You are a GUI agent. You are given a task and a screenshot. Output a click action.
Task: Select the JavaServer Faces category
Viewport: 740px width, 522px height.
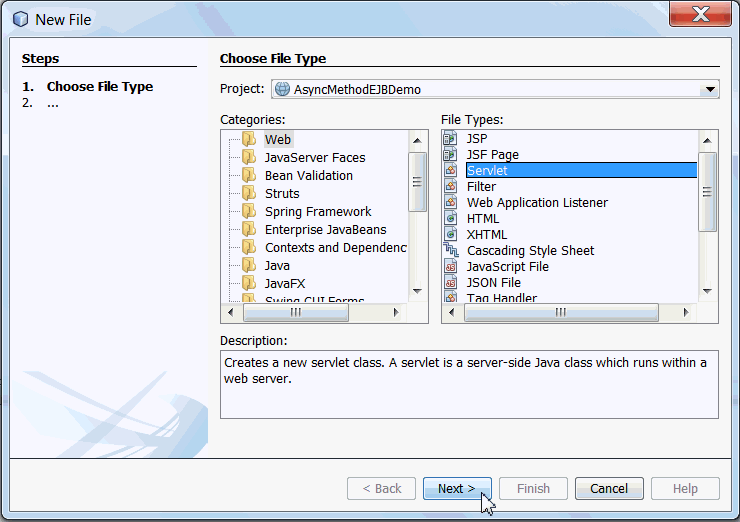pos(315,157)
